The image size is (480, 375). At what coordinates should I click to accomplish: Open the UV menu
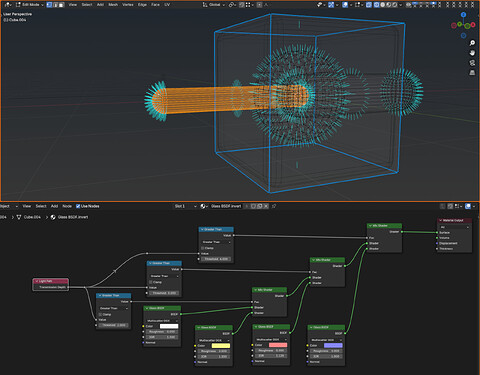pyautogui.click(x=167, y=5)
